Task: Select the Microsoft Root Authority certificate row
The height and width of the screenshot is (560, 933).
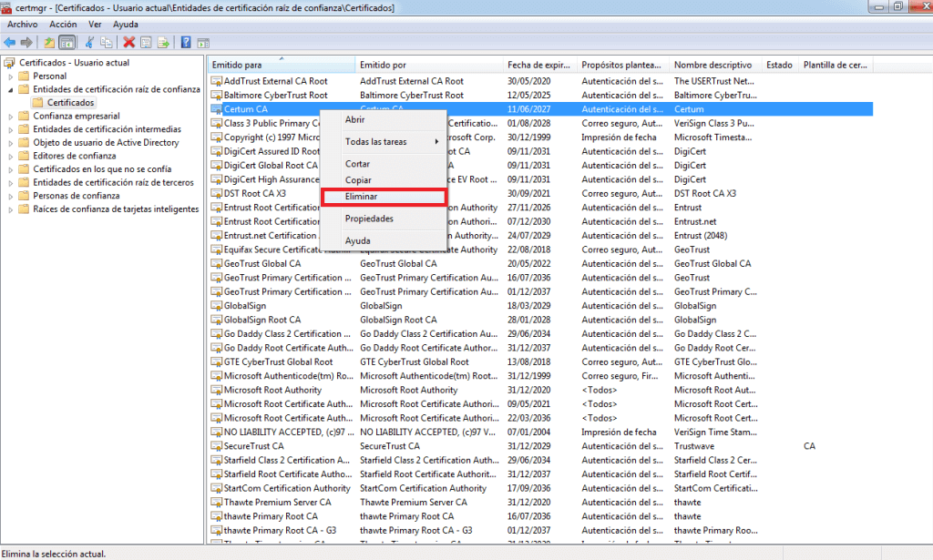Action: (540, 390)
